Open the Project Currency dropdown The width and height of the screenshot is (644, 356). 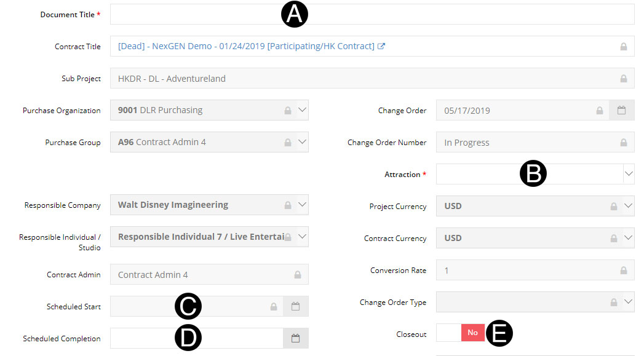pyautogui.click(x=628, y=206)
